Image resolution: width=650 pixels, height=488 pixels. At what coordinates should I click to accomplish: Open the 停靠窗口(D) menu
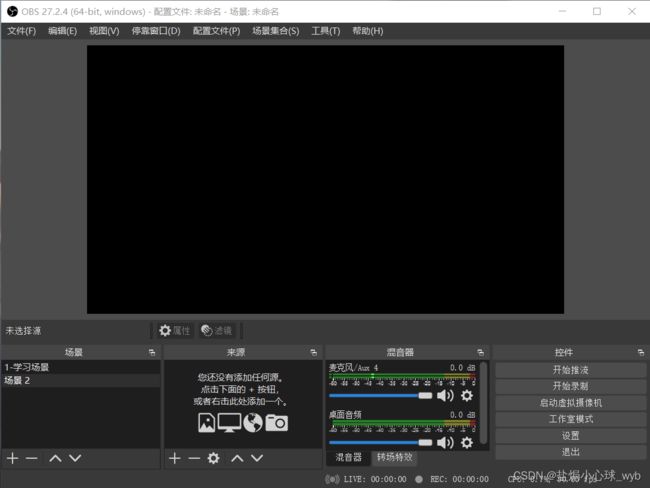(156, 31)
